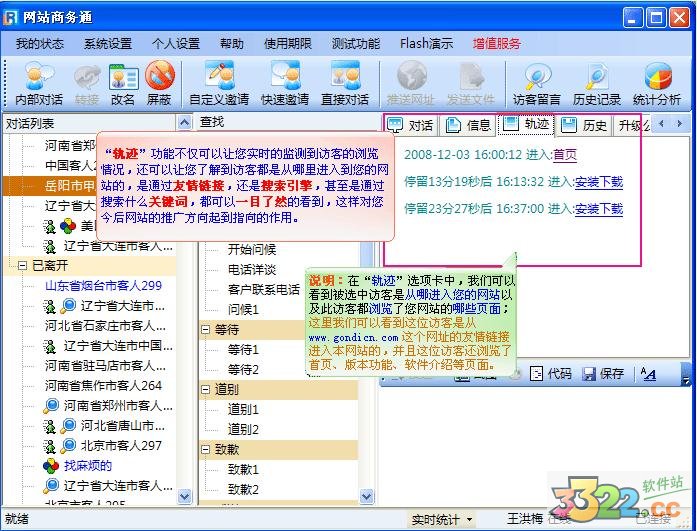Image resolution: width=697 pixels, height=531 pixels.
Task: Select the phrase 致歉2
Action: [x=243, y=489]
